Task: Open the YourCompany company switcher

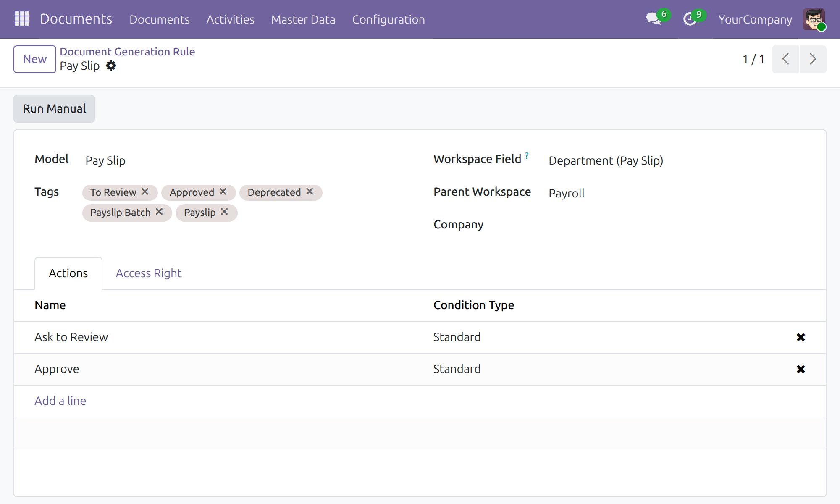Action: pyautogui.click(x=755, y=19)
